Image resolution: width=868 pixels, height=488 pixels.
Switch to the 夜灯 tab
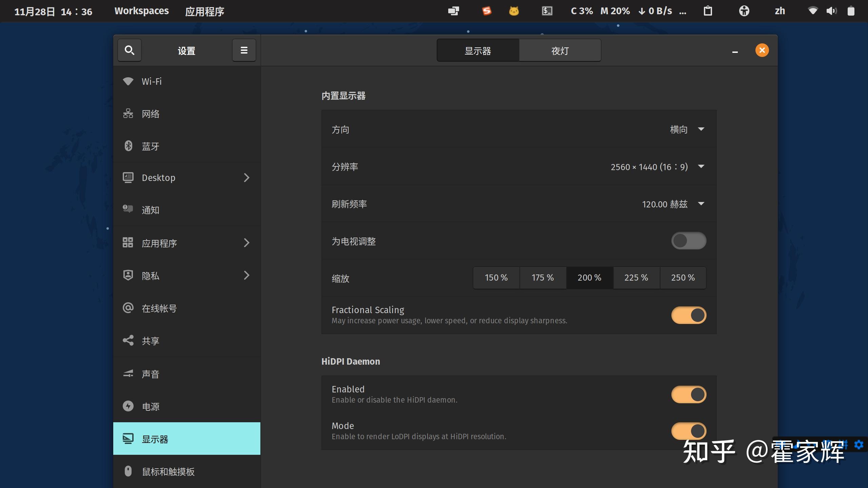(x=560, y=50)
